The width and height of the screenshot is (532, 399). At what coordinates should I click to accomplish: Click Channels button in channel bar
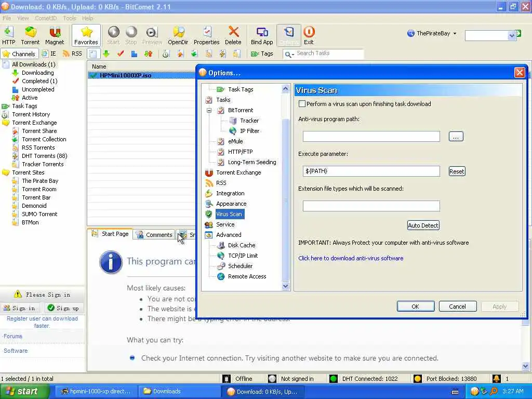(x=19, y=54)
